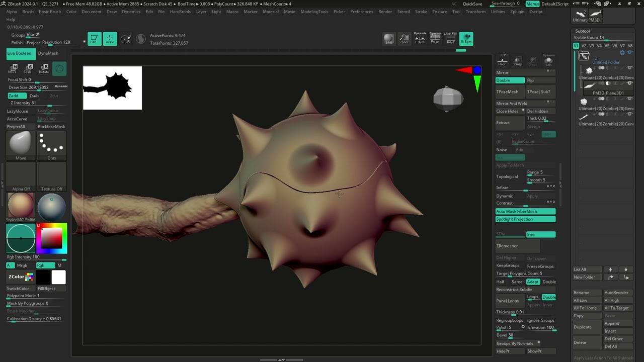Click the ZRemesher button
This screenshot has width=644, height=362.
pos(517,246)
